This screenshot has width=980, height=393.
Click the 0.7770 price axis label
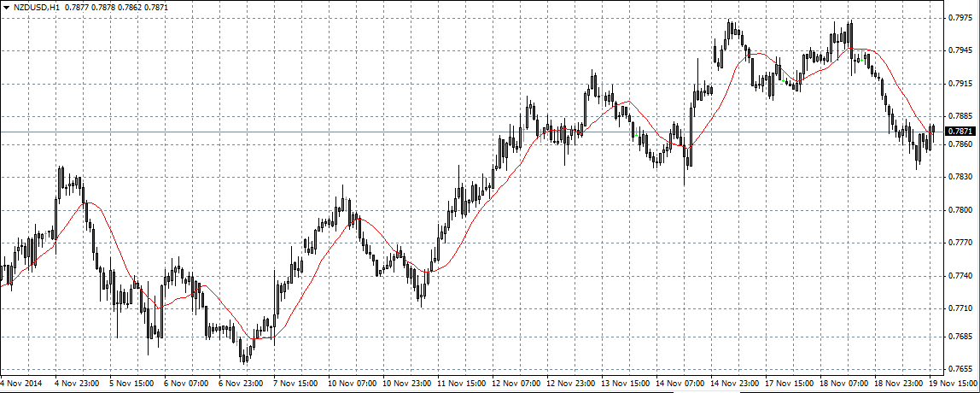[960, 242]
